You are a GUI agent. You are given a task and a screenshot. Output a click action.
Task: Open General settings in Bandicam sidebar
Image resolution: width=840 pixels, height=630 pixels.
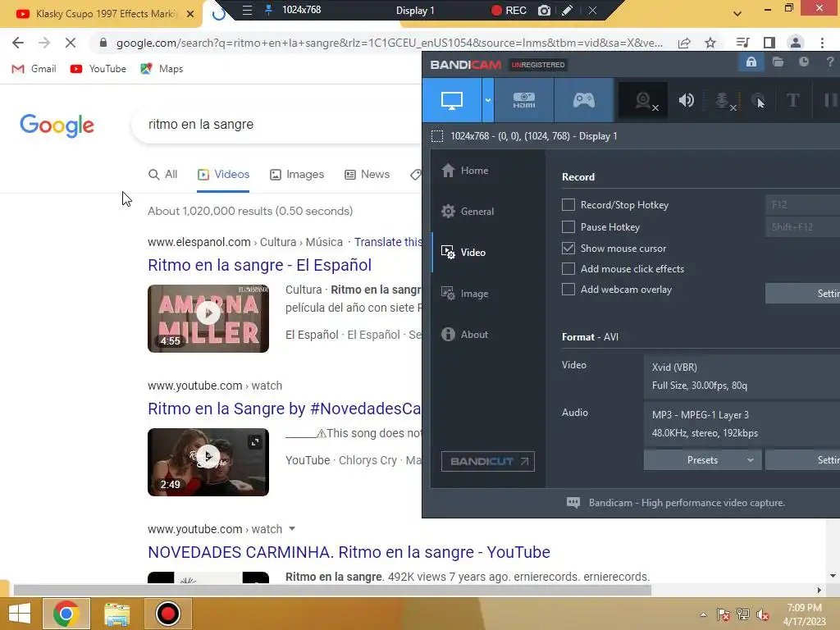(467, 211)
